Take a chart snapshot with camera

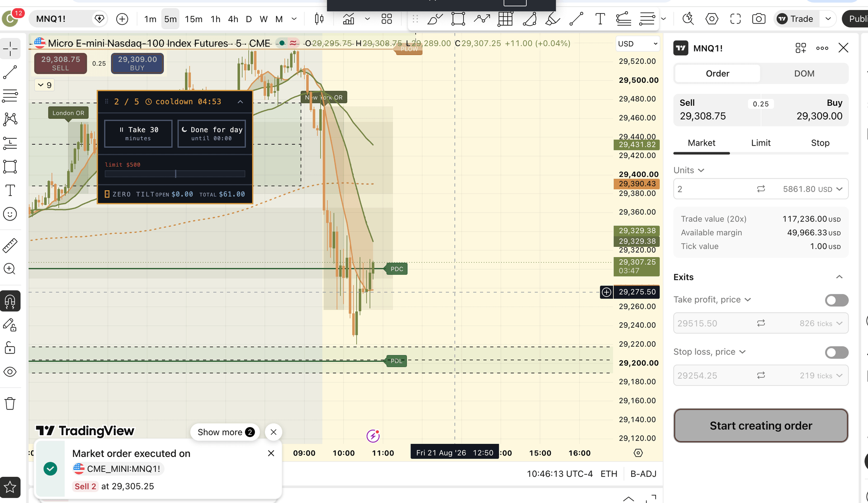(x=759, y=19)
